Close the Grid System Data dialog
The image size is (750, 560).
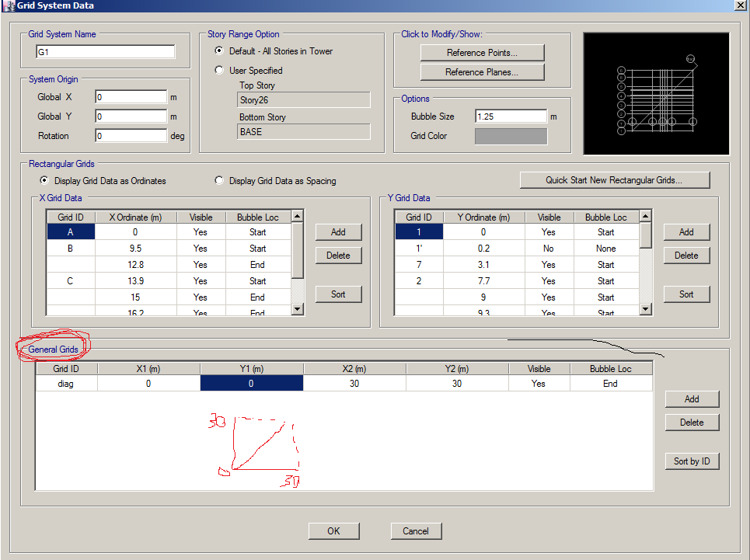pos(741,5)
